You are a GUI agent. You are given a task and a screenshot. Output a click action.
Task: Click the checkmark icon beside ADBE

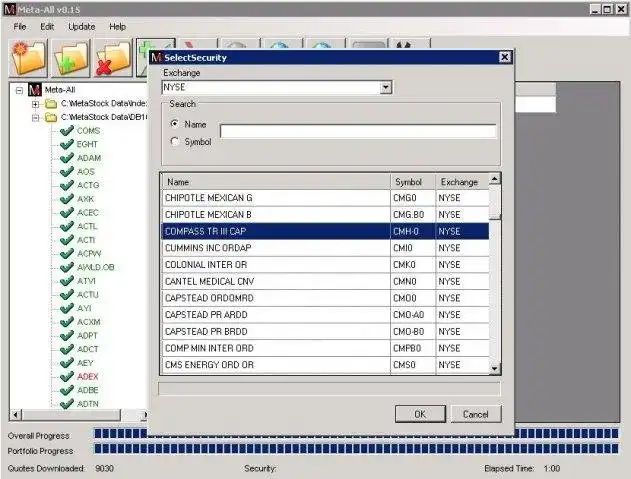coord(66,390)
